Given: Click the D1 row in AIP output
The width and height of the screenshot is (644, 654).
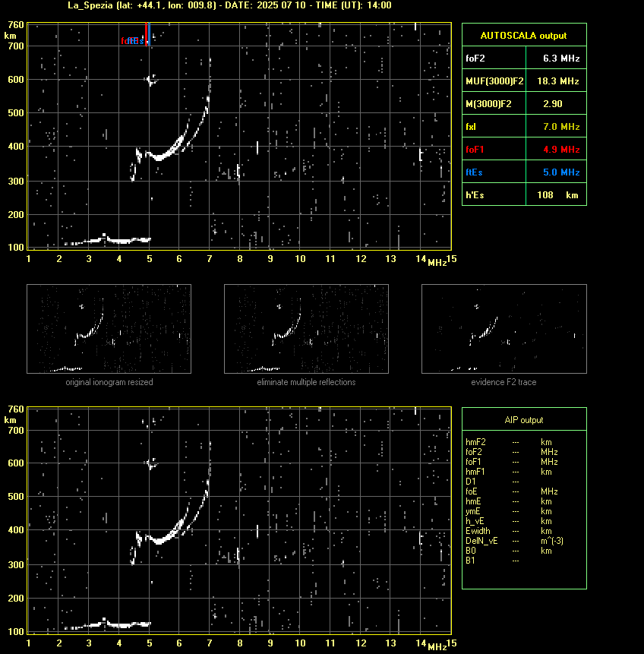Looking at the screenshot, I should (x=493, y=482).
